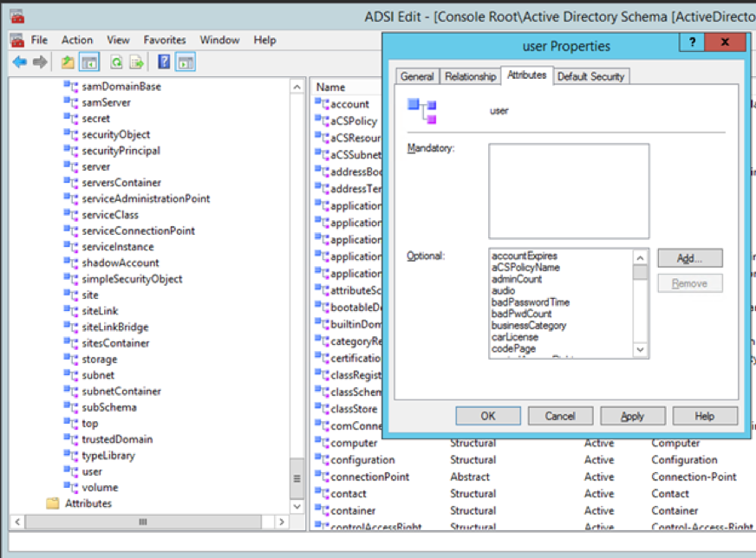Click the Up one level folder icon
Viewport: 756px width, 558px height.
pyautogui.click(x=68, y=62)
